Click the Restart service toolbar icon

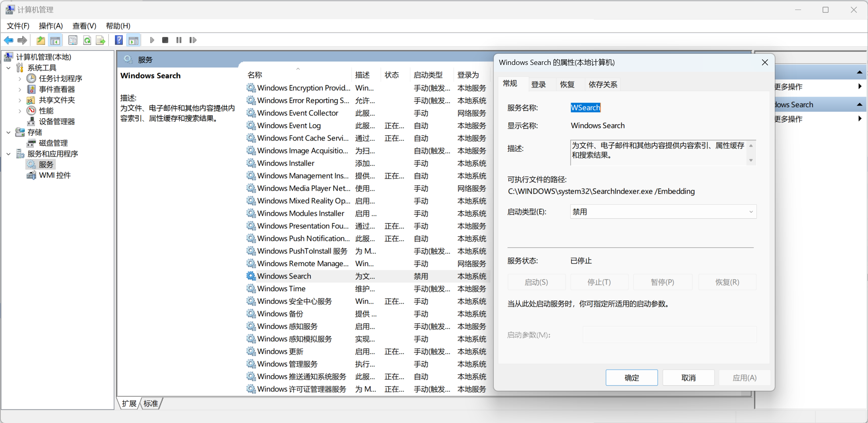tap(193, 40)
